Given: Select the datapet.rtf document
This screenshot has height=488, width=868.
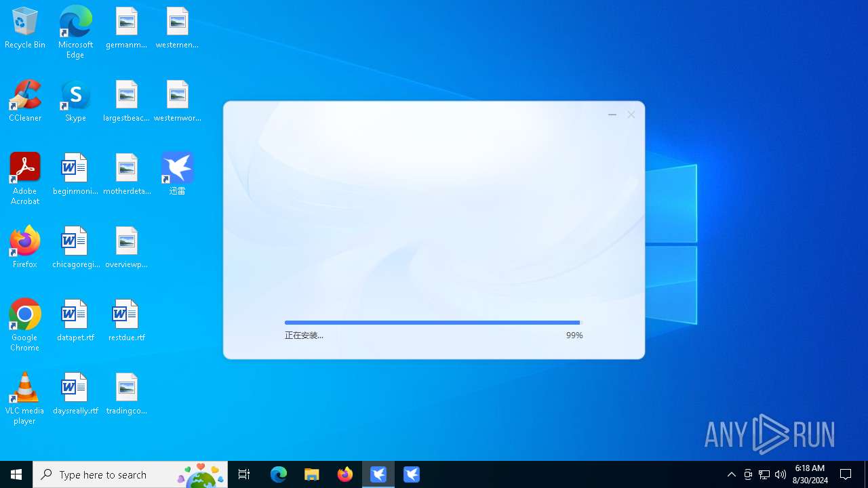Looking at the screenshot, I should pos(75,321).
